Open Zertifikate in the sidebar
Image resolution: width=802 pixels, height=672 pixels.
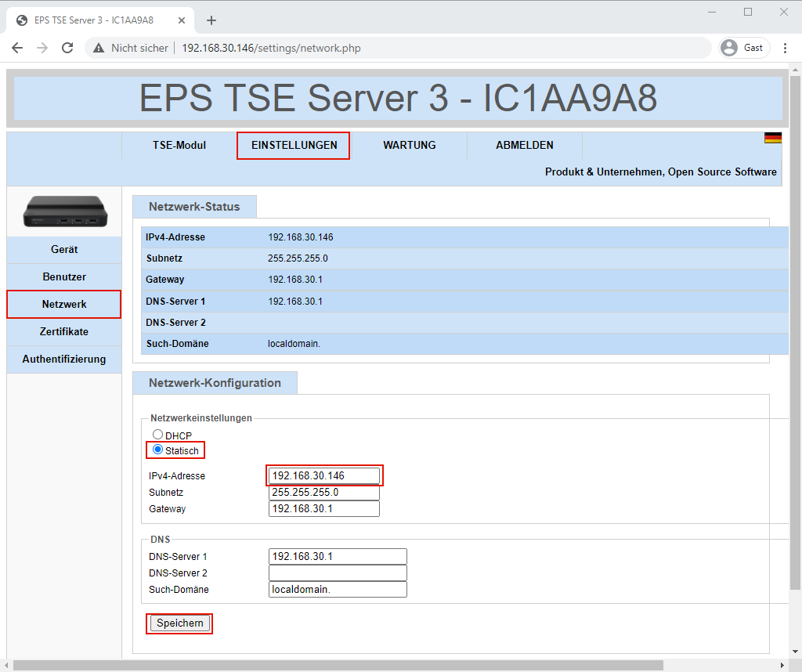64,332
